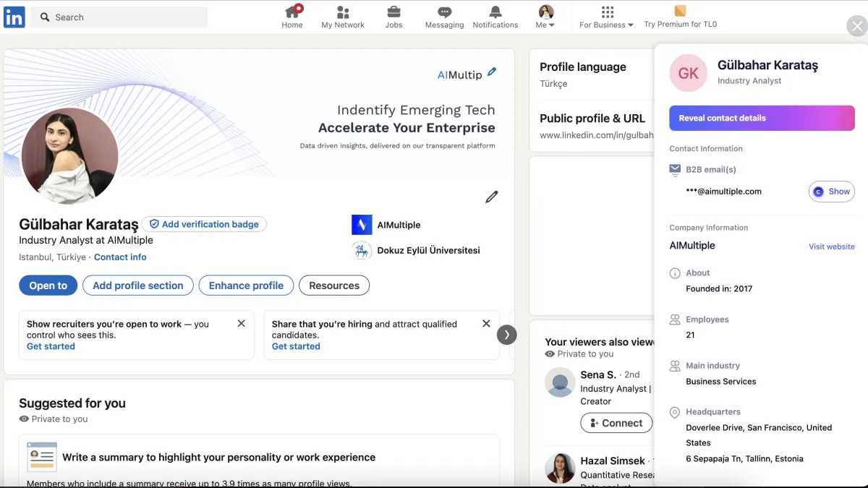The image size is (868, 488).
Task: Connect with Sena S.
Action: pos(616,423)
